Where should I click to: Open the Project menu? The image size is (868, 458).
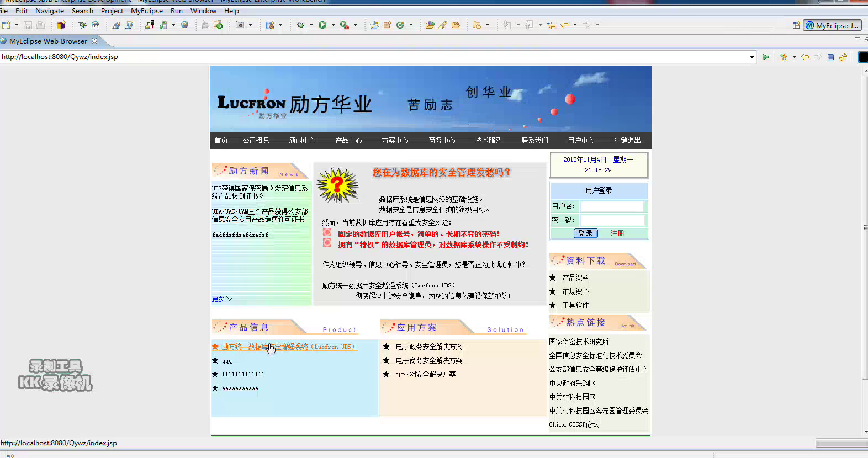point(112,10)
